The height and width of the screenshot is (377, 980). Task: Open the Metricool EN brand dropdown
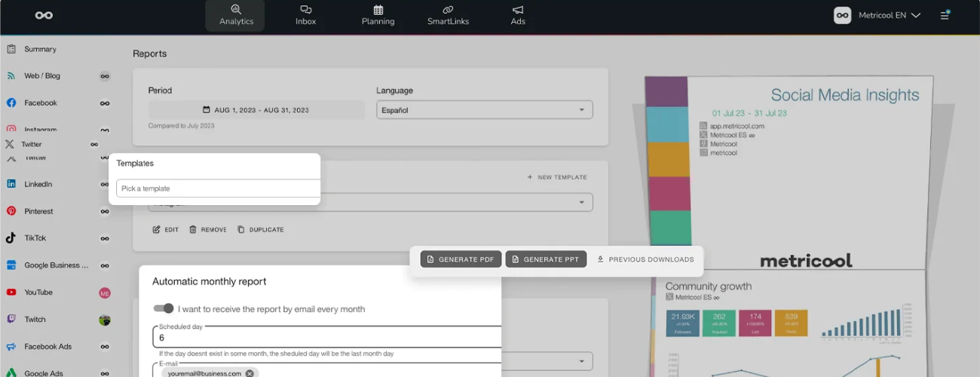click(x=890, y=15)
